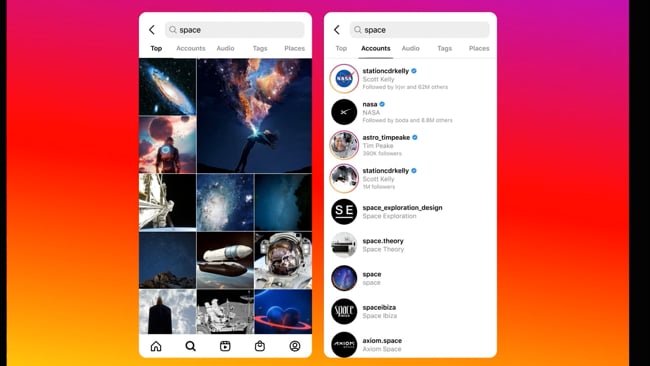Open spaceibiza username link
The width and height of the screenshot is (650, 366).
point(379,307)
